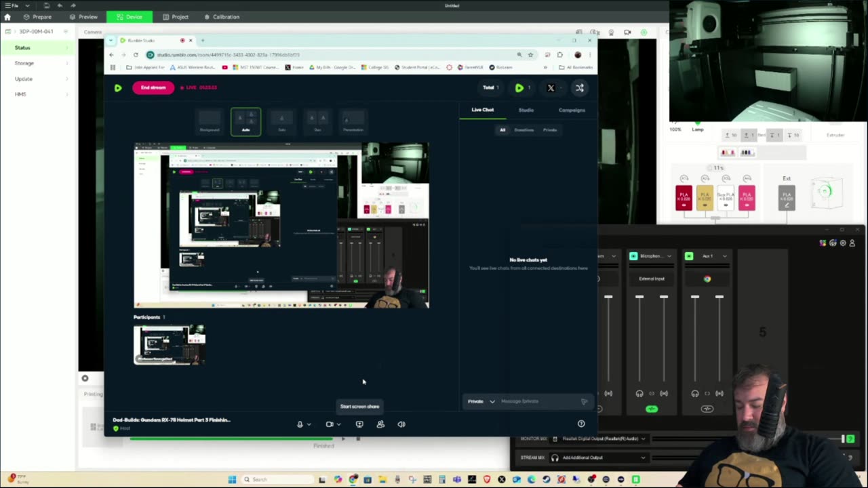The image size is (868, 488).
Task: Click the red PLA filament slot
Action: point(684,197)
